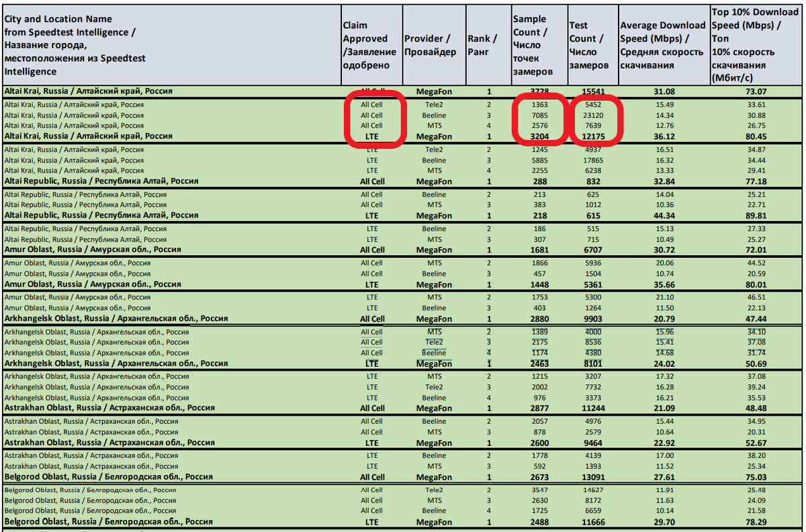Select the test count cell 5300
Screen dimensions: 806x532
click(592, 298)
